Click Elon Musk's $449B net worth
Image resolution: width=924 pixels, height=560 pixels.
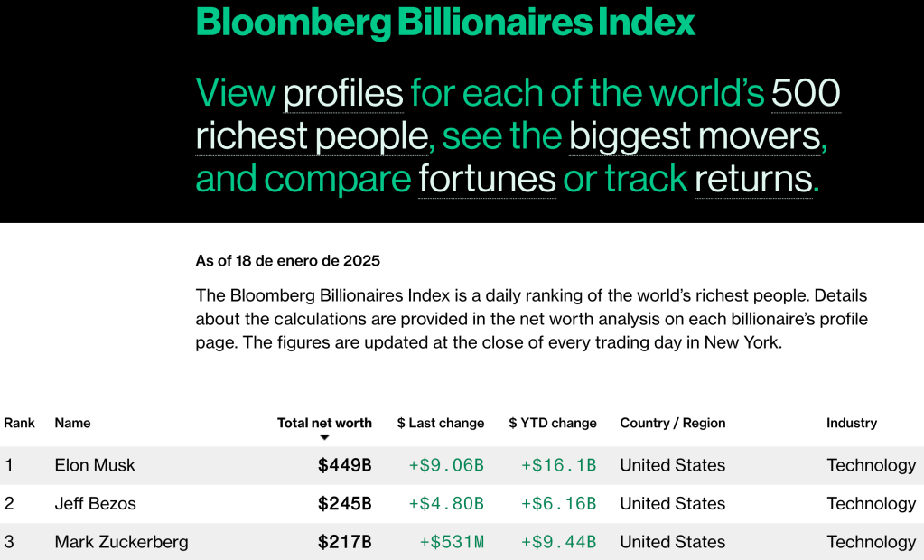pyautogui.click(x=344, y=465)
